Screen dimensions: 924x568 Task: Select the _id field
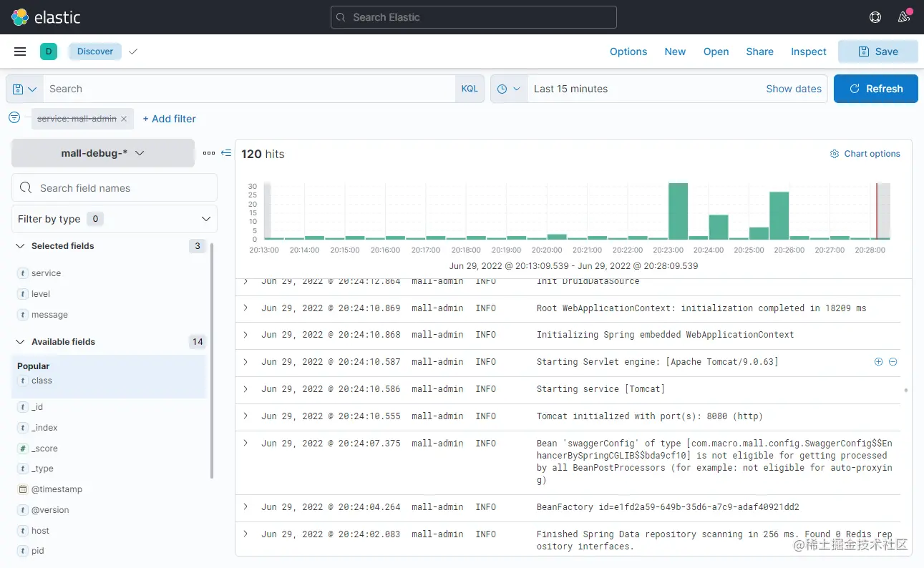click(37, 407)
